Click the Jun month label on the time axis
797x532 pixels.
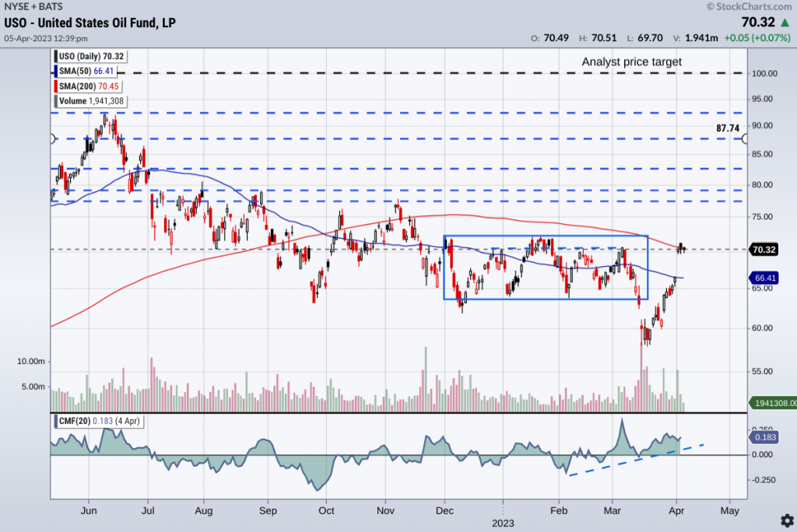click(89, 511)
